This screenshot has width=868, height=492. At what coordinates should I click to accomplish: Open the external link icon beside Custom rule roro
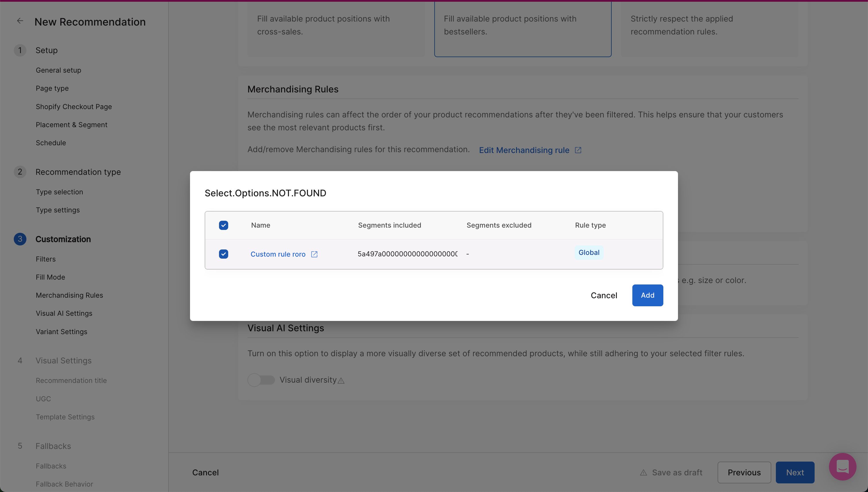pos(314,254)
